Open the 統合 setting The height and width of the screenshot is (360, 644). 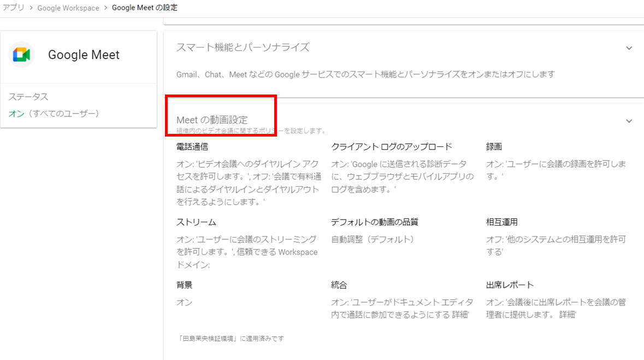tap(339, 285)
